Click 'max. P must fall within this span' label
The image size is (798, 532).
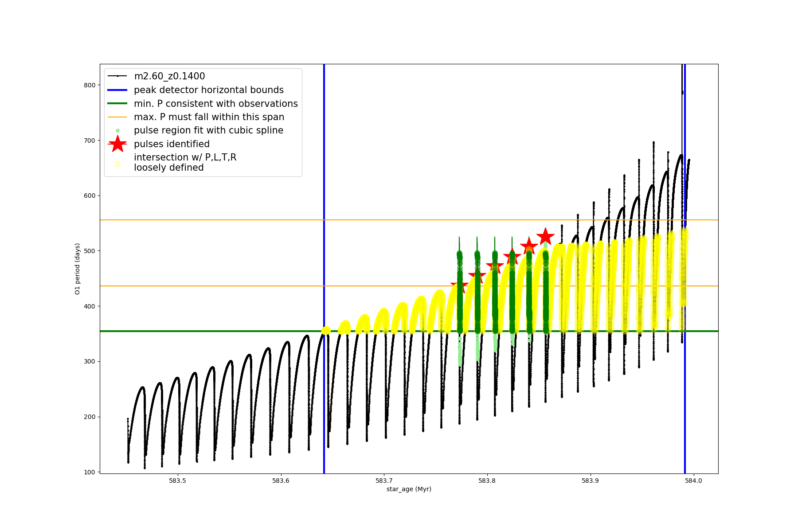coord(209,117)
